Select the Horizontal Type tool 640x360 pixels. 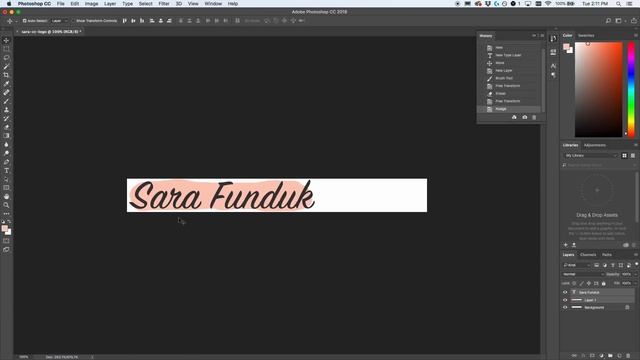[6, 171]
